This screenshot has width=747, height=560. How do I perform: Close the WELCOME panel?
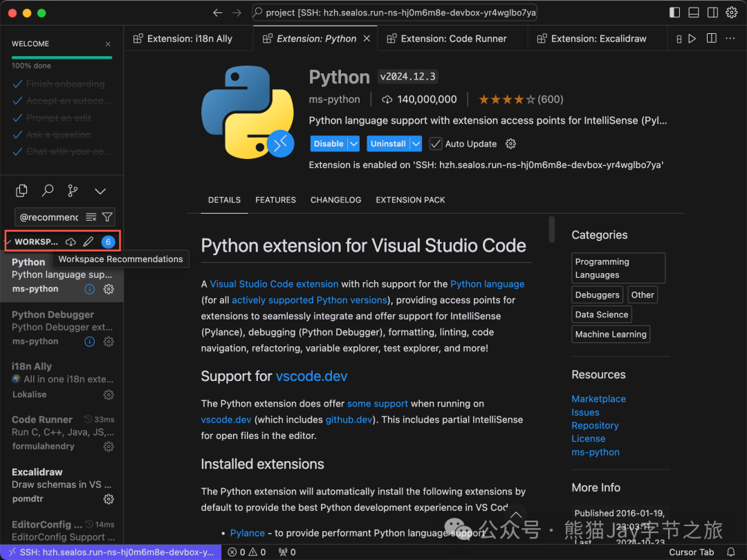pos(108,44)
